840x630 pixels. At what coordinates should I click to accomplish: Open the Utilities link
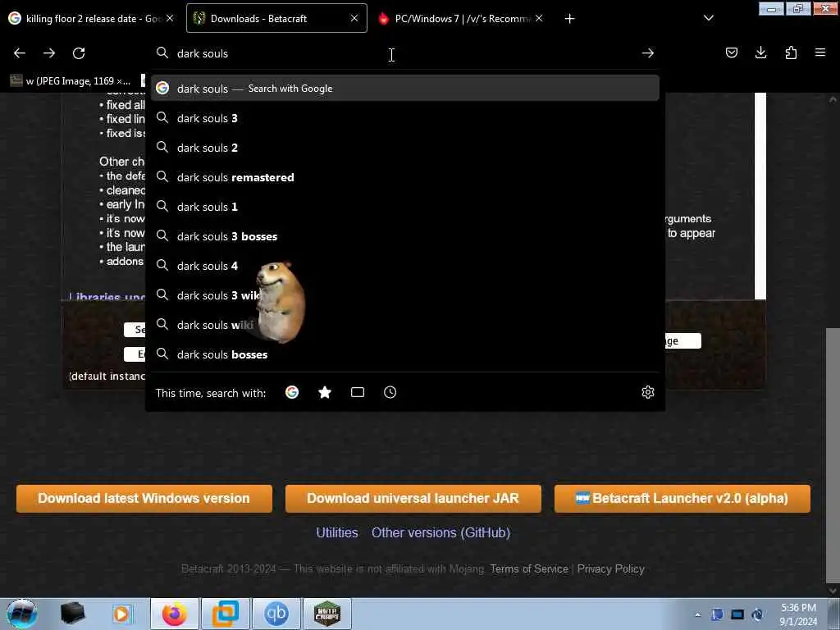[337, 532]
